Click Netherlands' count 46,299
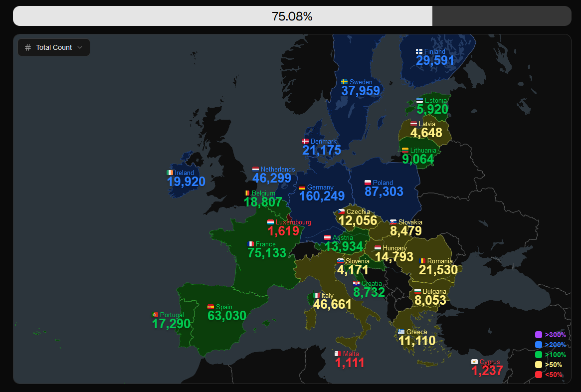The height and width of the screenshot is (392, 581). (x=272, y=178)
